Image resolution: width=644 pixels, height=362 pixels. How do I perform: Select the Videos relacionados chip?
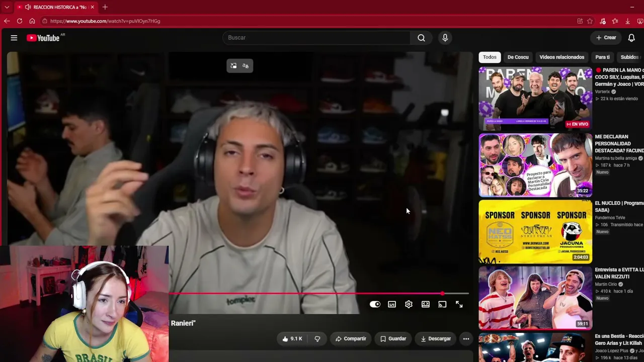coord(561,57)
